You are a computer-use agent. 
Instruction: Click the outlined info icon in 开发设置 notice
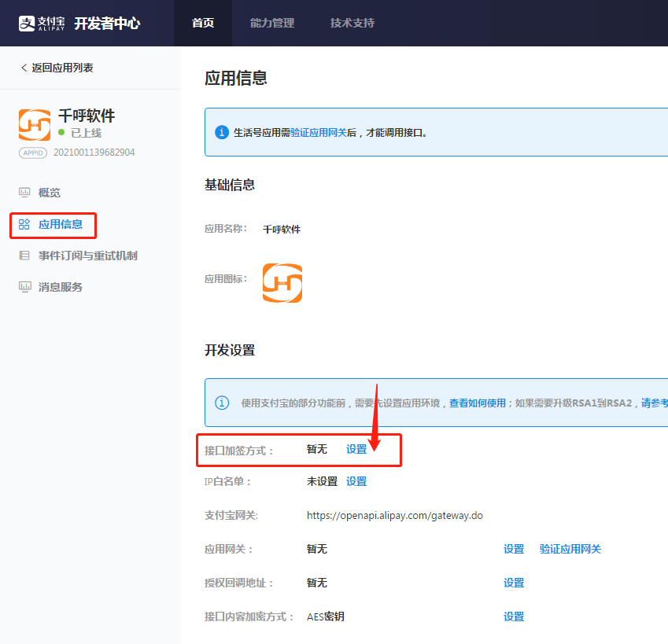pos(222,403)
